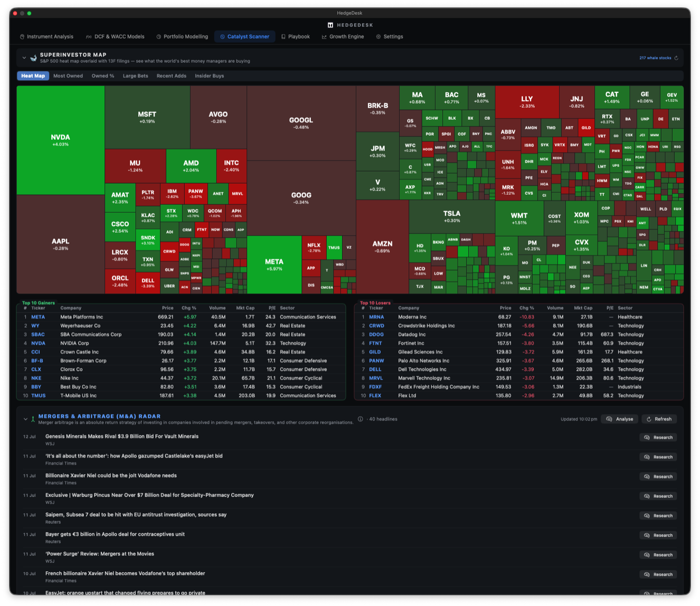This screenshot has width=700, height=606.
Task: Click the info icon beside 40 headlines
Action: [x=360, y=419]
